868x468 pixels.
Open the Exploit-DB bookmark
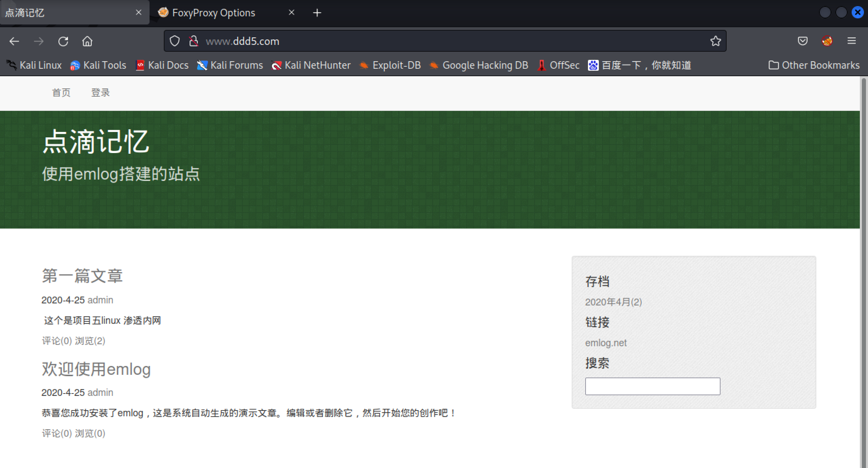point(390,65)
